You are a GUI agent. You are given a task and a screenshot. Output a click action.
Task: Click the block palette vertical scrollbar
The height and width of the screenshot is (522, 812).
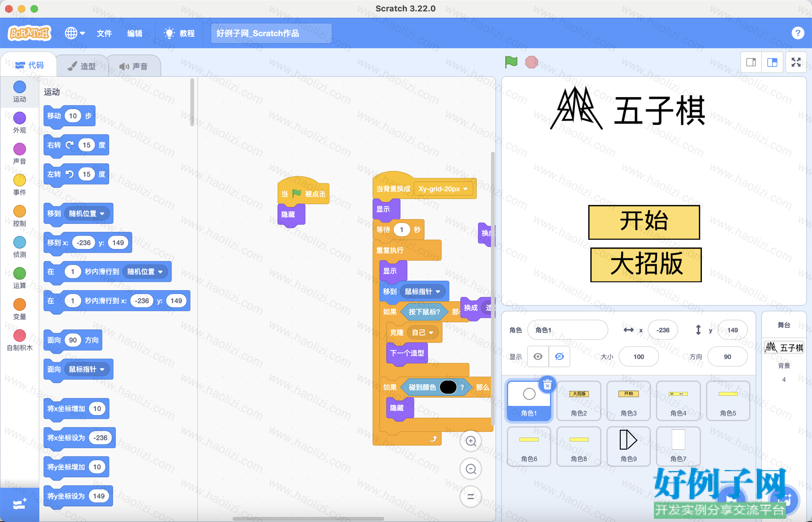[x=192, y=102]
